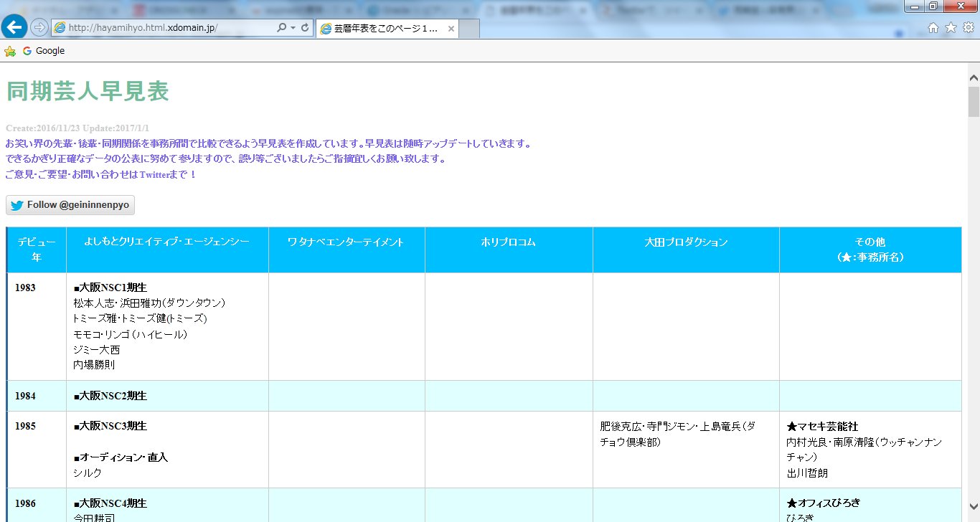The width and height of the screenshot is (980, 522).
Task: Click モモコ・リンゴ(ハイヒール) entry
Action: tap(131, 334)
